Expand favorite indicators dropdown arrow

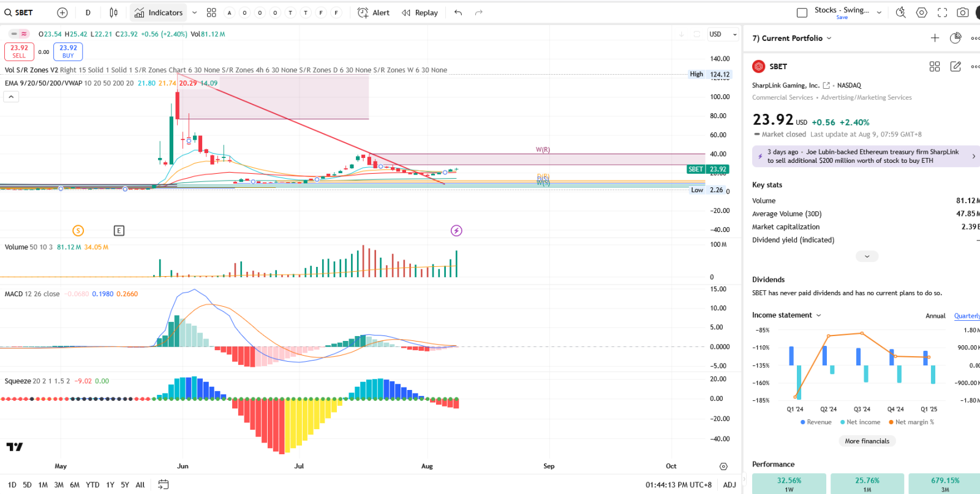pyautogui.click(x=195, y=12)
